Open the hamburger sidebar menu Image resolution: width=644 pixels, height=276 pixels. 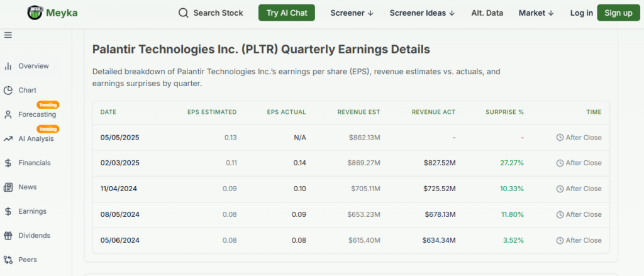click(x=8, y=35)
